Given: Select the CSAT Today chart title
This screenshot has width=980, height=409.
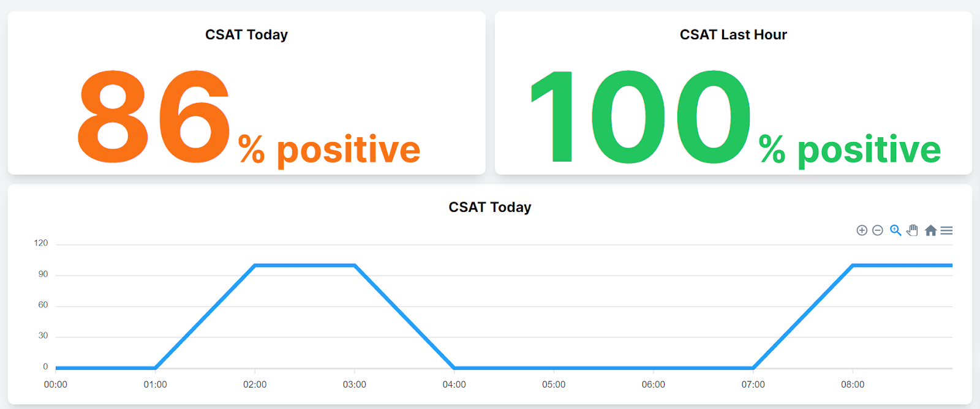Looking at the screenshot, I should pyautogui.click(x=490, y=207).
